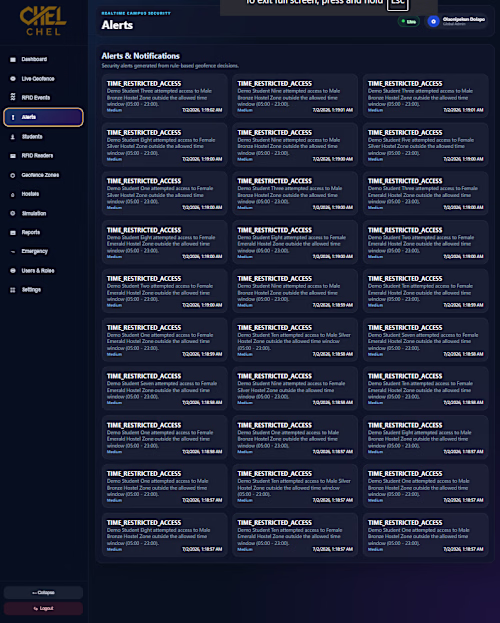500x623 pixels.
Task: Select Student Nine Male Bronze alert at 1:19:00 AM
Action: [295, 145]
